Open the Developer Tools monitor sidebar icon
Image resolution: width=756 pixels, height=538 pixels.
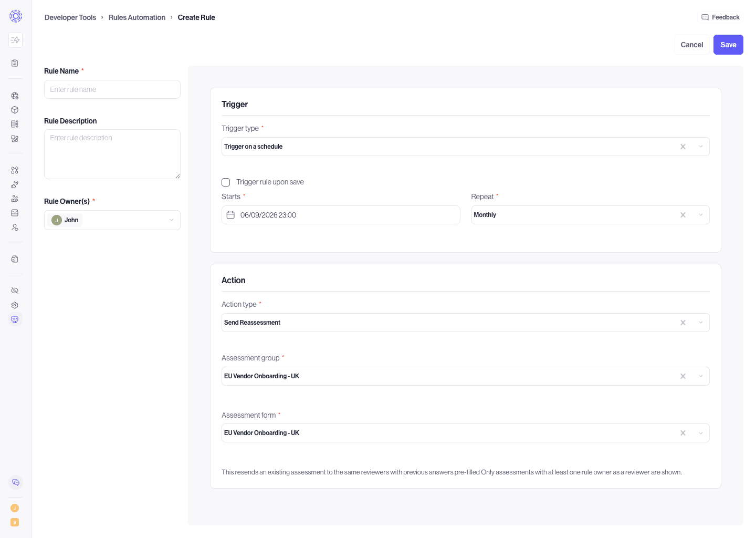[15, 319]
